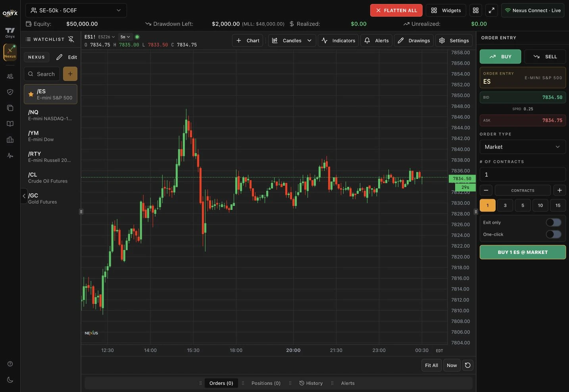Open the SE-50k account dropdown
The image size is (569, 392).
point(76,10)
